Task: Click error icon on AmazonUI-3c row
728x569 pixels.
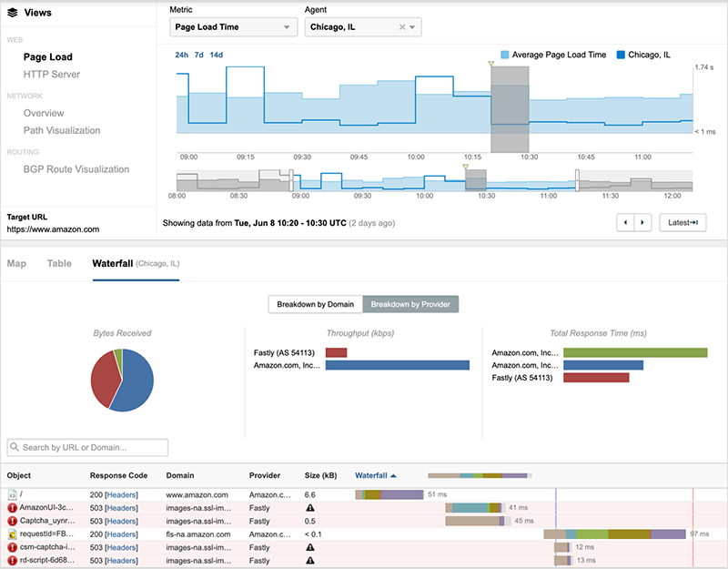Action: [13, 507]
